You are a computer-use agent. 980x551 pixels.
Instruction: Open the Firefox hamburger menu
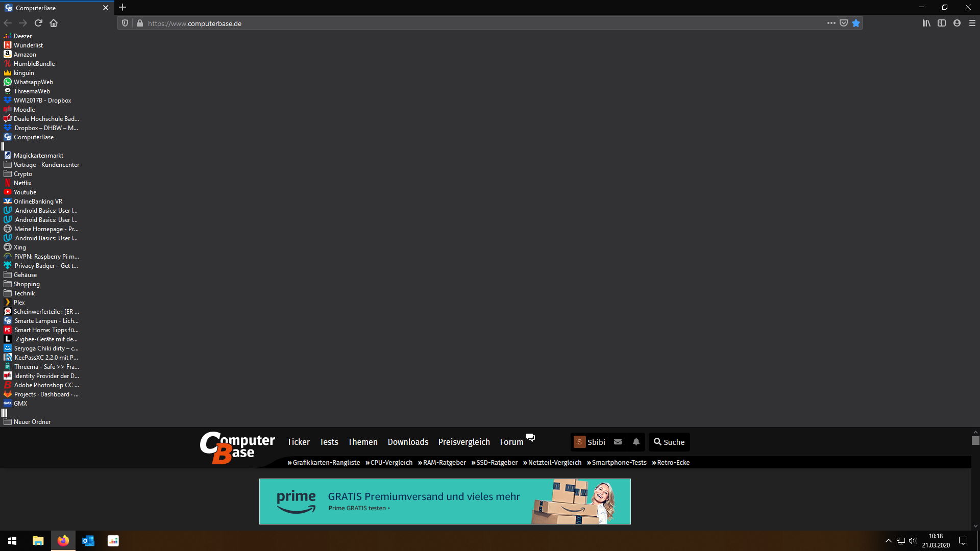coord(972,23)
